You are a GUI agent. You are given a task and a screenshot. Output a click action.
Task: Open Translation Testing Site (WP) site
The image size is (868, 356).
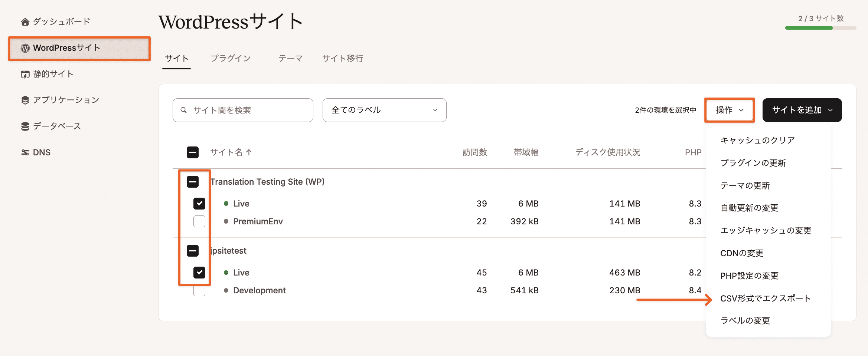click(267, 182)
